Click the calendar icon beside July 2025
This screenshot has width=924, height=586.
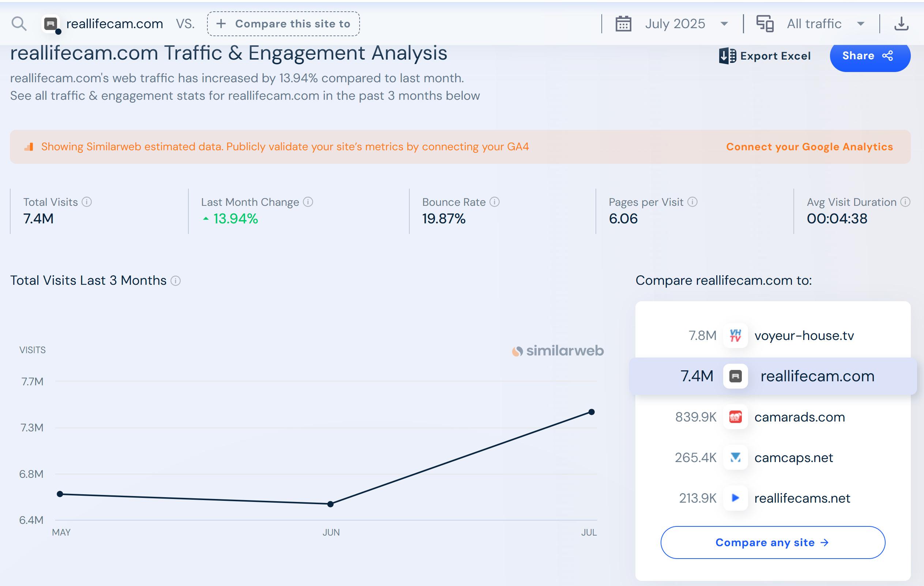(x=623, y=24)
